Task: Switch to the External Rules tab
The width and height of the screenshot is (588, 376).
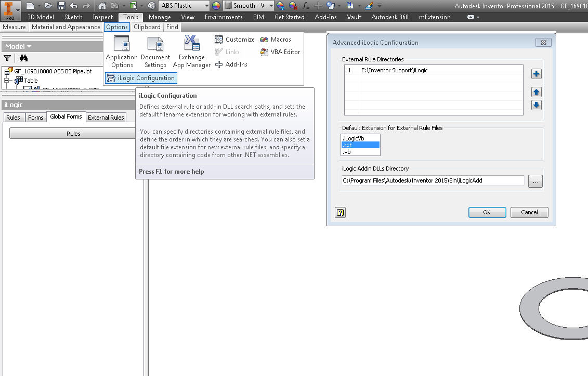Action: (106, 118)
